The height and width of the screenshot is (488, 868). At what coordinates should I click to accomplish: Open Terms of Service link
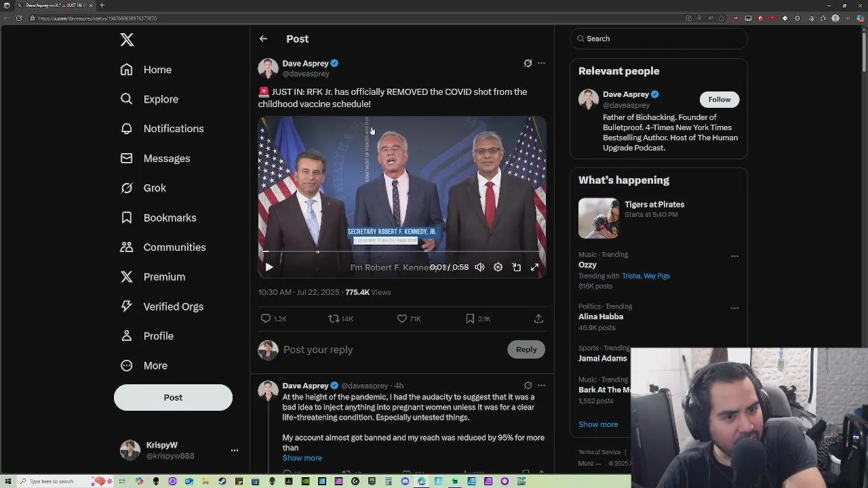pos(599,452)
